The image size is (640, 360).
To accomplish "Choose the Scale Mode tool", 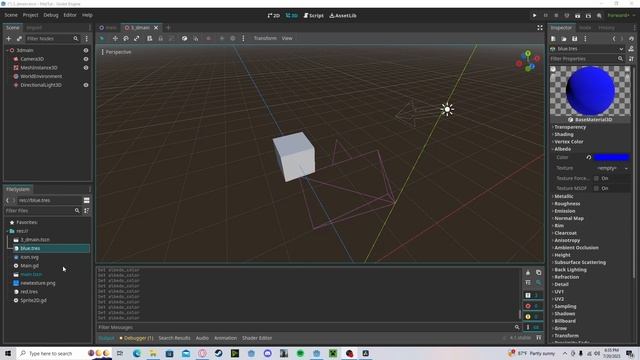I will [137, 38].
